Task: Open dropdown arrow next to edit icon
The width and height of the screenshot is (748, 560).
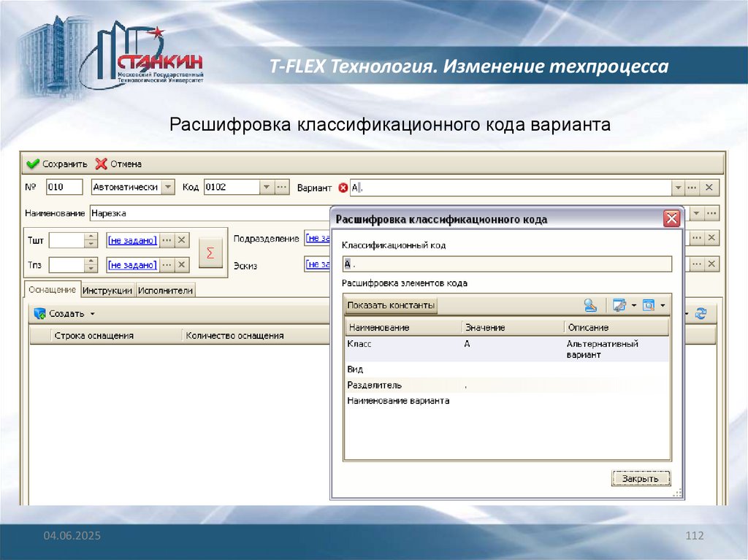Action: (634, 305)
